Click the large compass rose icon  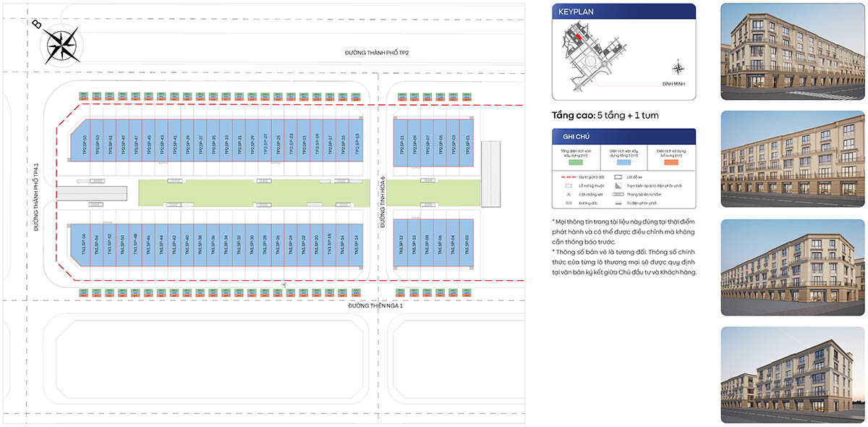tap(64, 45)
